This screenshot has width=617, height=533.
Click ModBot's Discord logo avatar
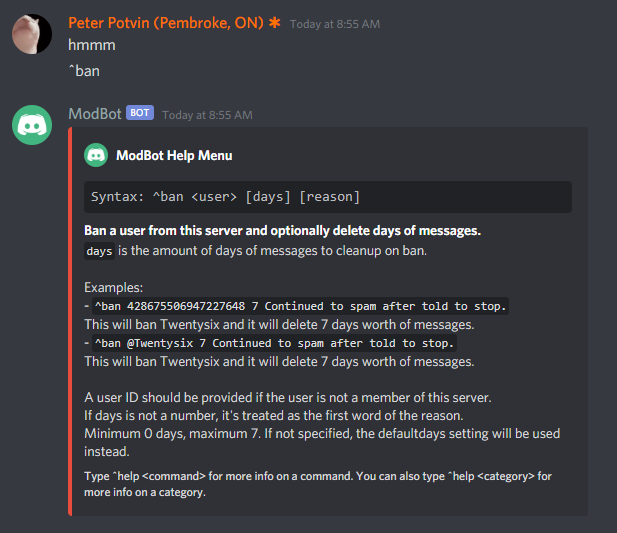pyautogui.click(x=32, y=125)
